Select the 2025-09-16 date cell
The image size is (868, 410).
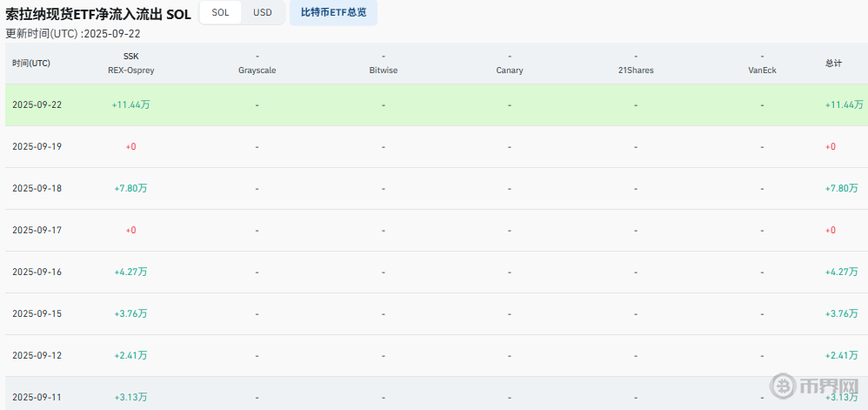[37, 272]
